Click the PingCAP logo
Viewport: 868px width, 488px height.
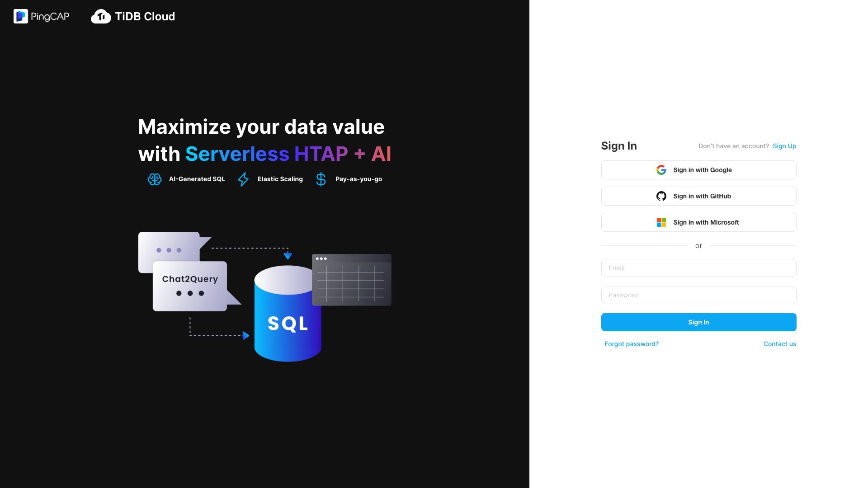41,16
